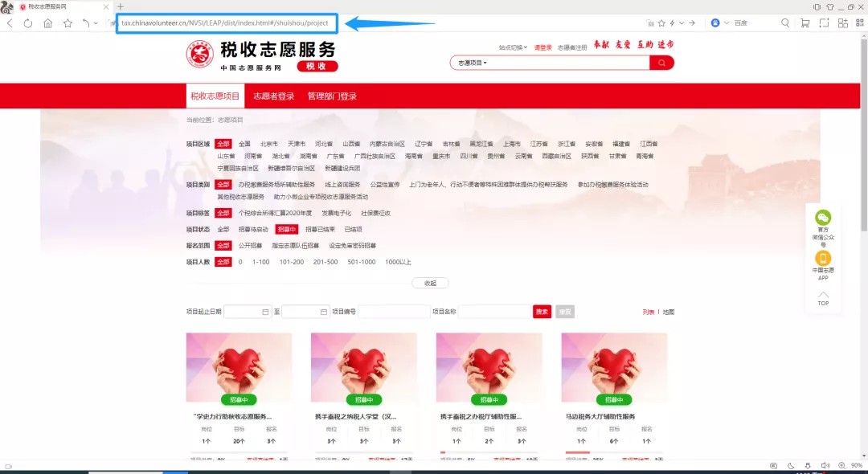The image size is (868, 474).
Task: Click the red search magnifier icon
Action: tap(661, 63)
